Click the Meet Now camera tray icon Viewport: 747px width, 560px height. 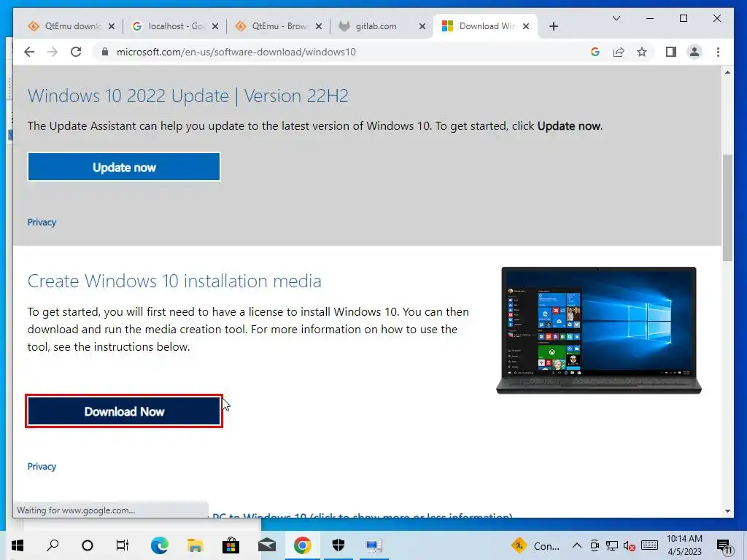click(595, 545)
